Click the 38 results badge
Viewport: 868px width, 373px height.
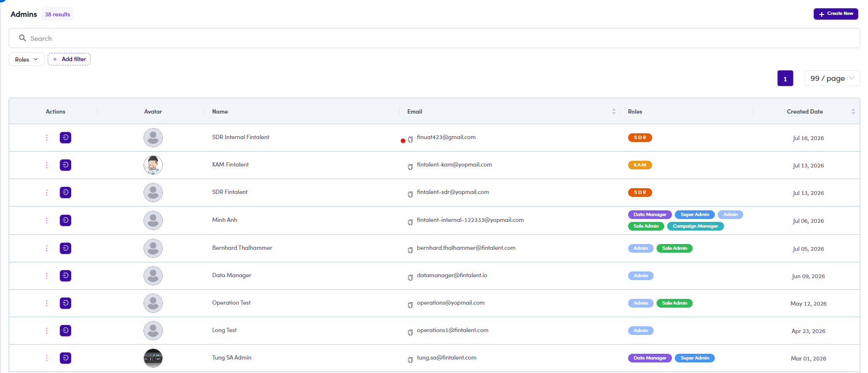[57, 14]
